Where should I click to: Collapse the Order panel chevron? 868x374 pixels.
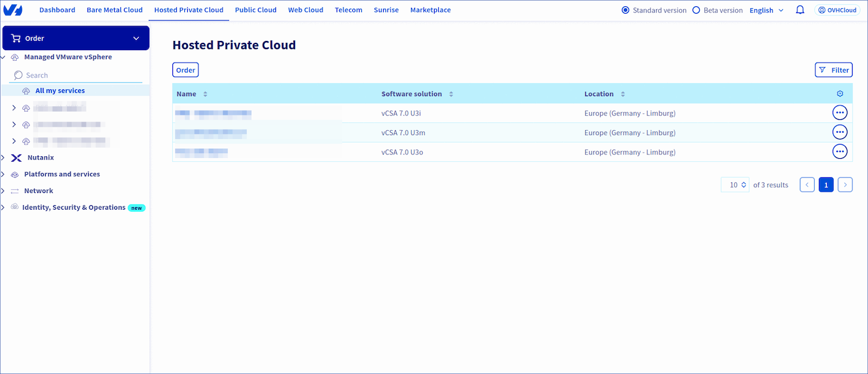(x=136, y=38)
